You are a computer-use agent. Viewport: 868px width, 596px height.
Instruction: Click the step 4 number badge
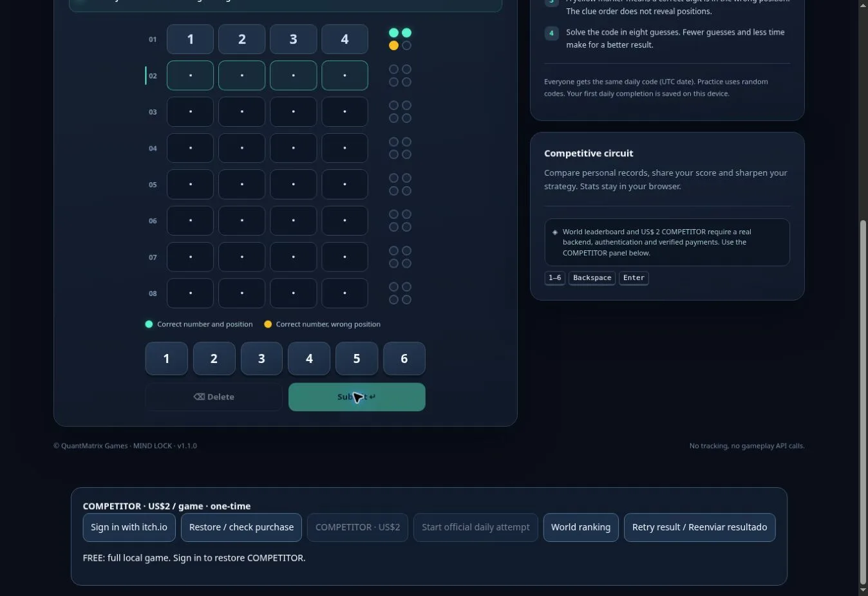pyautogui.click(x=551, y=33)
